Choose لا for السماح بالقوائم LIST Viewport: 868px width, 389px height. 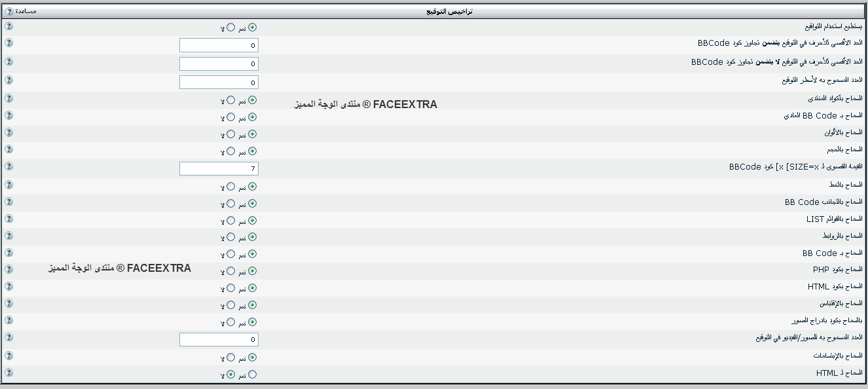[230, 221]
